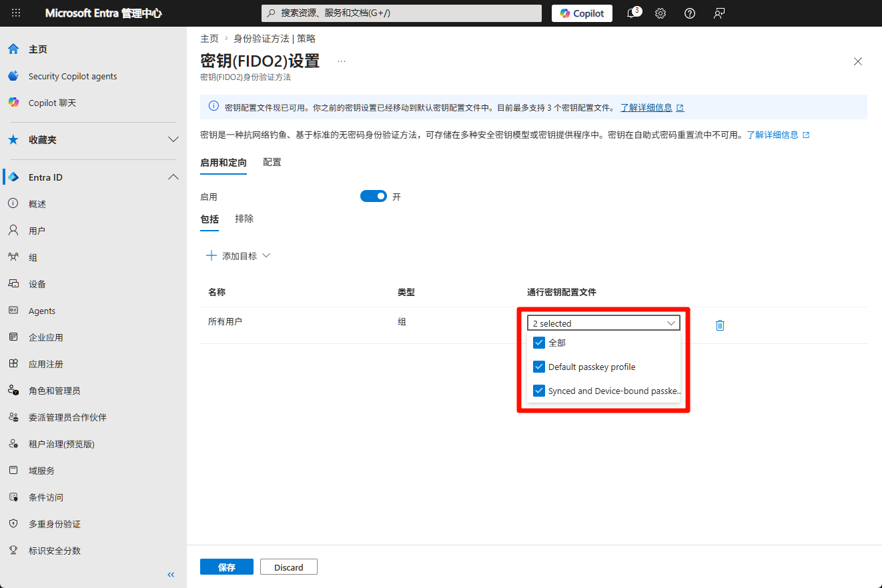882x588 pixels.
Task: Click the home icon beside 主页
Action: pos(13,49)
